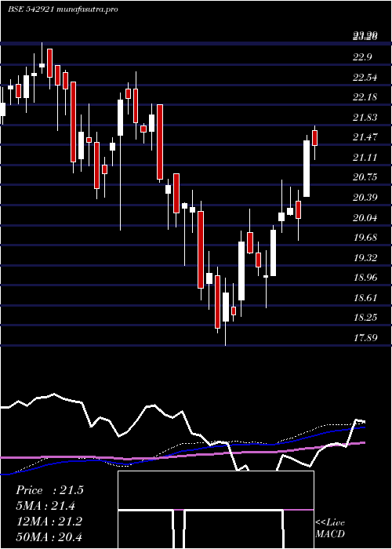
Task: Click the 22.18 price axis label
Action: [x=365, y=97]
